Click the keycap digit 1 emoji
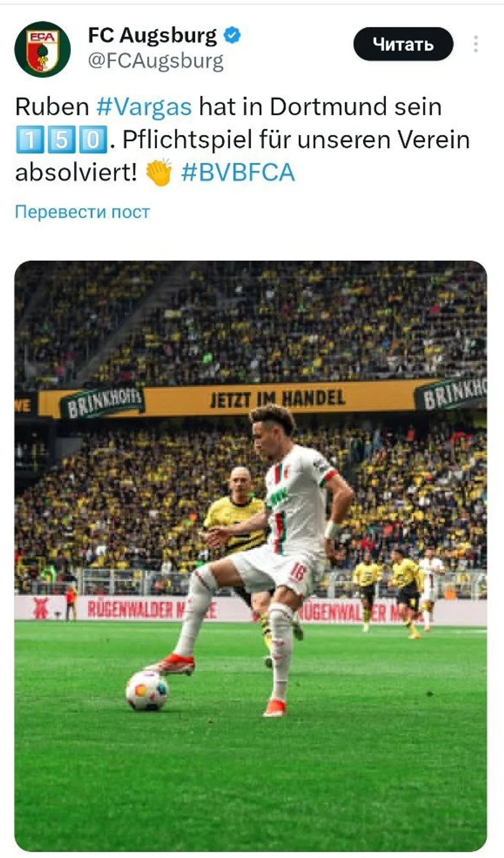 pyautogui.click(x=30, y=140)
